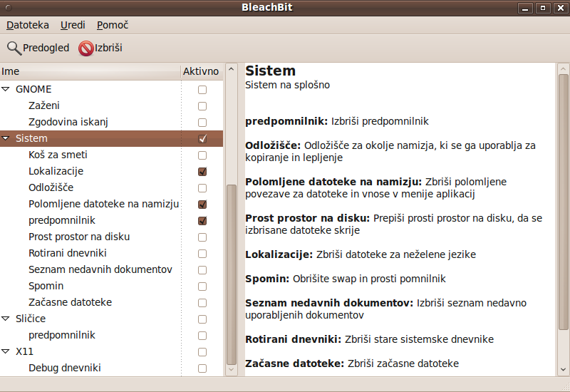
Task: Click the description pane scrollbar thumb
Action: coord(563,202)
